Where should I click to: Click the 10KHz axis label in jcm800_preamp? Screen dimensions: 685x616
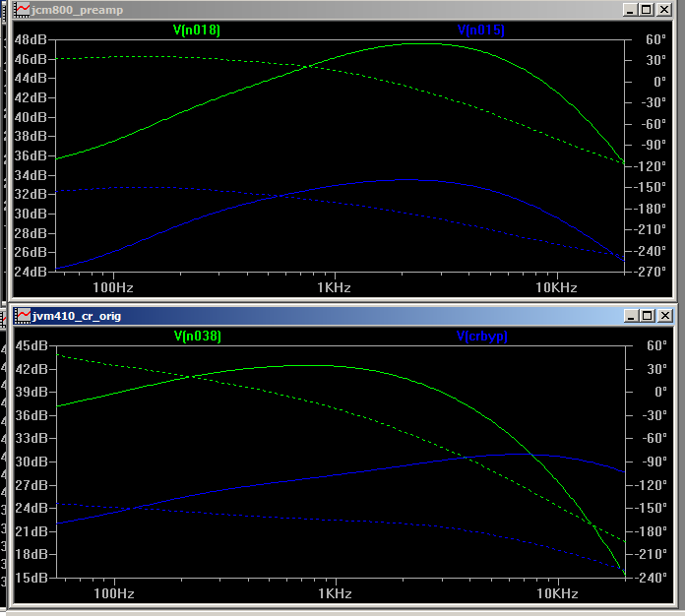point(557,288)
